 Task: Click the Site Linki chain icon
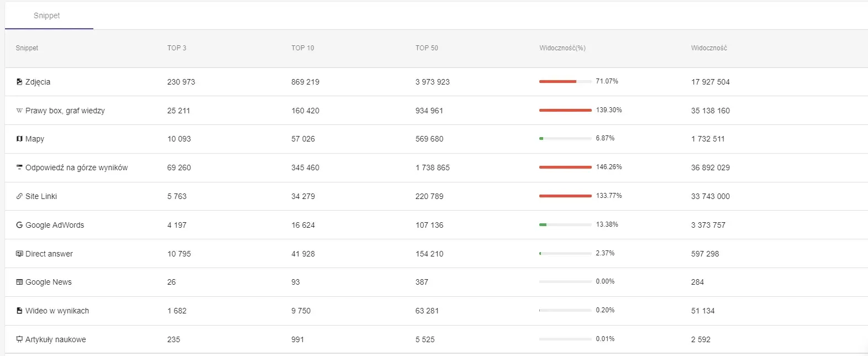[x=19, y=196]
